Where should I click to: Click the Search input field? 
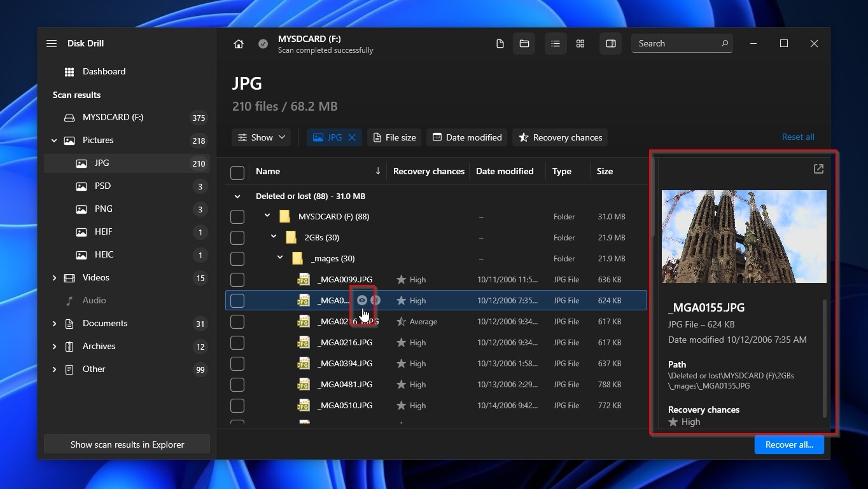pyautogui.click(x=682, y=43)
